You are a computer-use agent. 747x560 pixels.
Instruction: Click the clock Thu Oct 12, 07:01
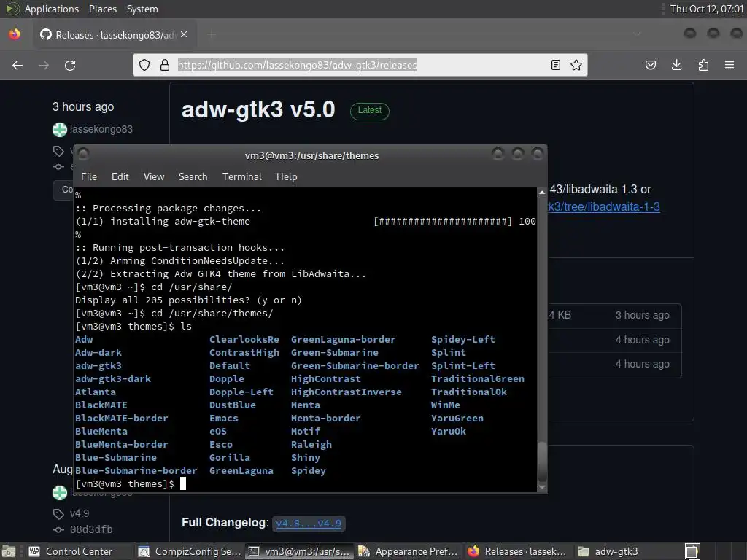(x=706, y=9)
